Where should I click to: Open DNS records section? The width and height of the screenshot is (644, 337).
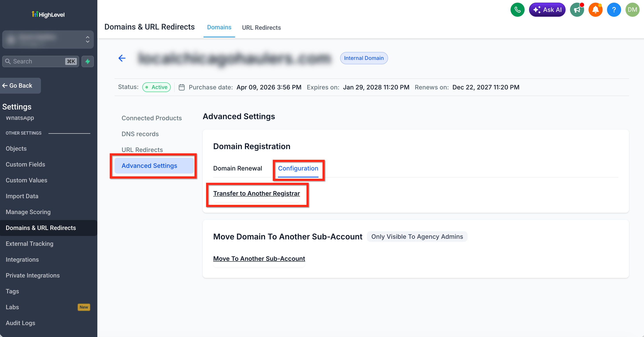click(140, 134)
